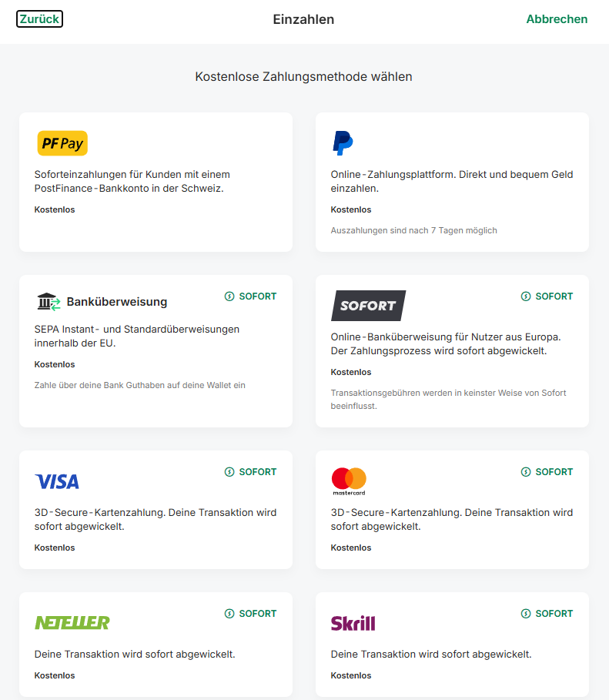
Task: Select the PostFinance Soforteinzahlungen description text
Action: pos(132,181)
